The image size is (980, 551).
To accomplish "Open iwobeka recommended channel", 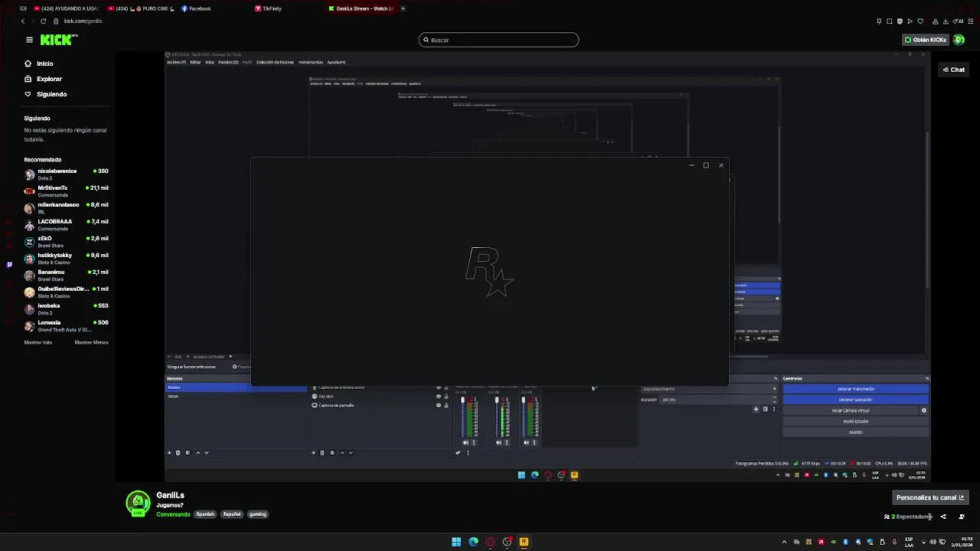I will tap(66, 308).
